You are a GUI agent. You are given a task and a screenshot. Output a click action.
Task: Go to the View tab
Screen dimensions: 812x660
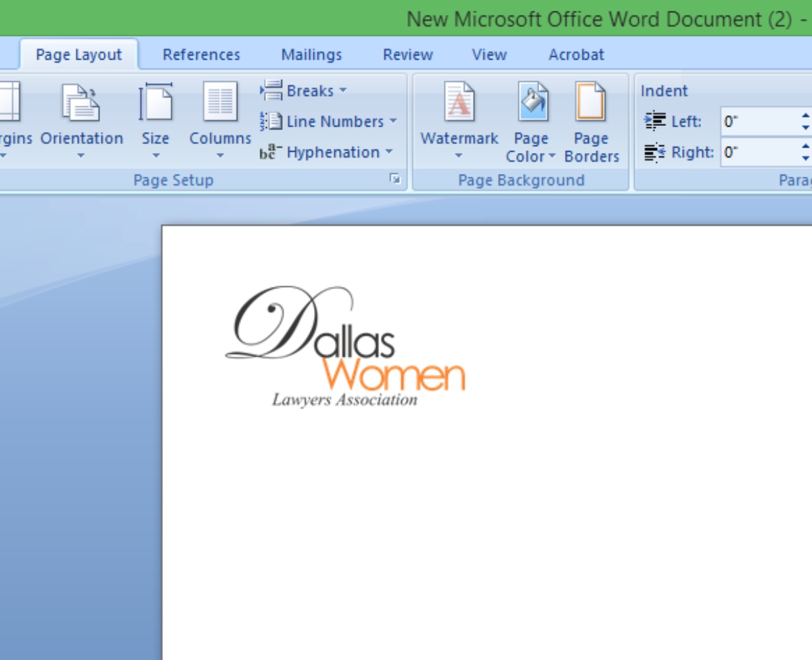point(489,54)
